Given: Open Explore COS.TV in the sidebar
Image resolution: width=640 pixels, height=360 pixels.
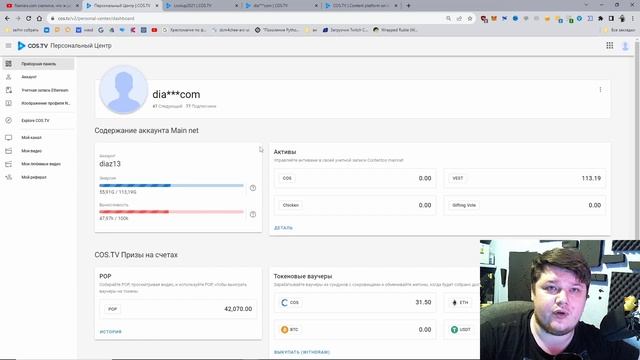Looking at the screenshot, I should tap(39, 120).
